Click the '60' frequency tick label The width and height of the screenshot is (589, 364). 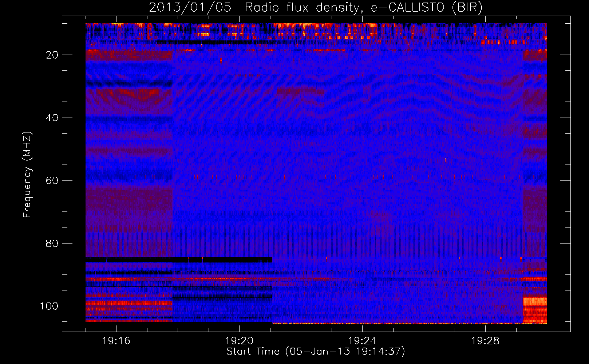point(52,181)
